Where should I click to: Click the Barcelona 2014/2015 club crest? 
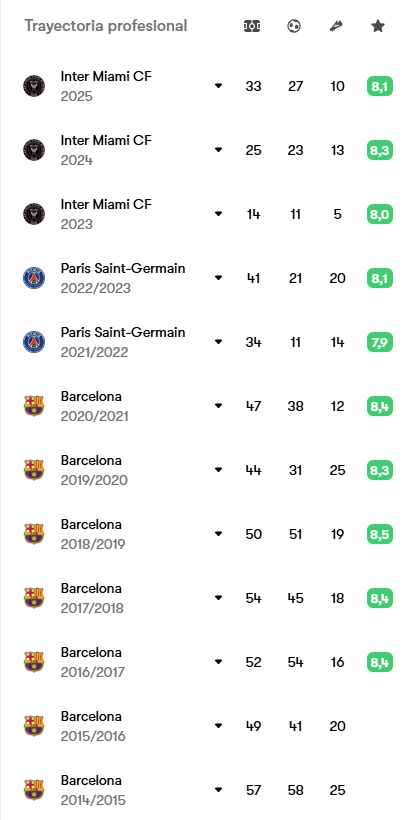pyautogui.click(x=34, y=790)
